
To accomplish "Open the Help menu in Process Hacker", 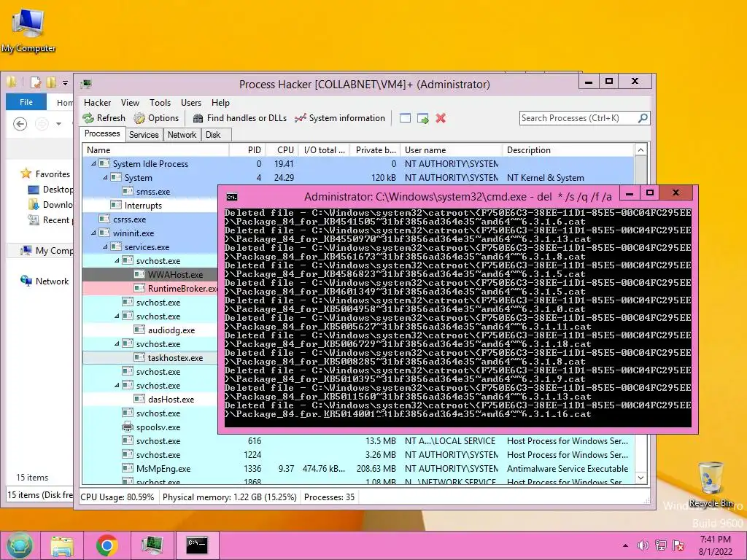I will (x=220, y=103).
